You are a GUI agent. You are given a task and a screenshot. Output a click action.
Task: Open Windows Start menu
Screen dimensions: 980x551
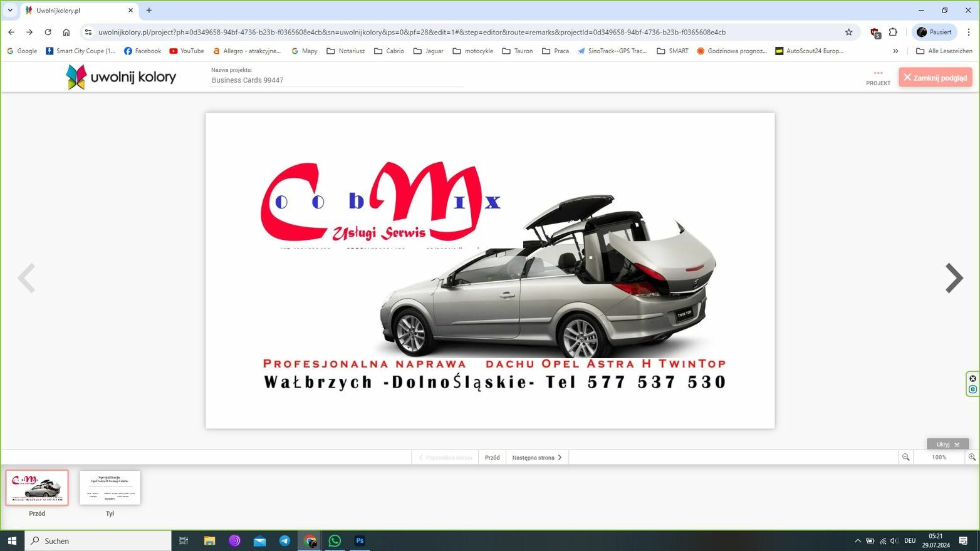(12, 540)
